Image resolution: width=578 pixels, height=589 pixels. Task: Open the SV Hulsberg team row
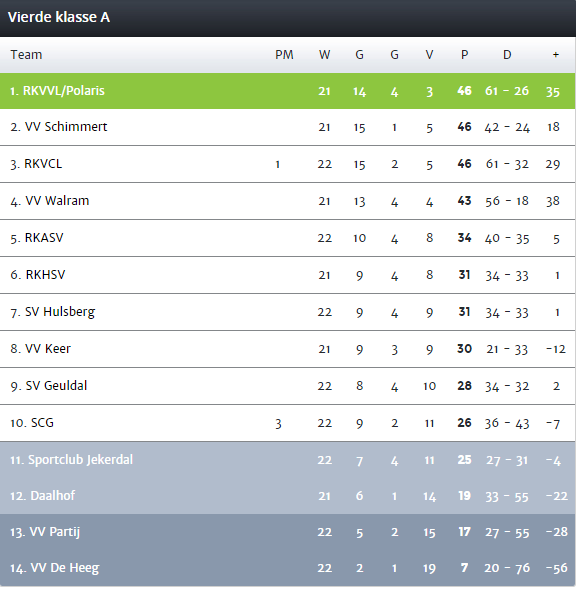click(288, 312)
